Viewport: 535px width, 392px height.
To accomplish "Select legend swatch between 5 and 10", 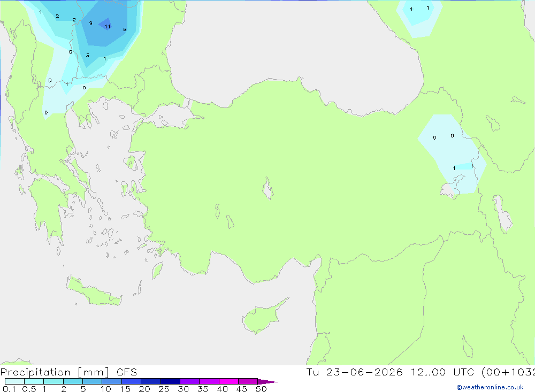I will pyautogui.click(x=92, y=381).
